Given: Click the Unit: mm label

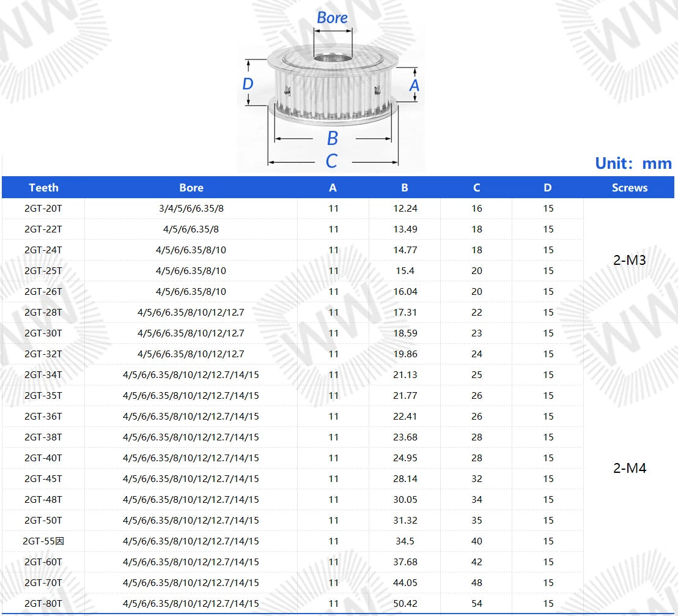Looking at the screenshot, I should pos(633,163).
